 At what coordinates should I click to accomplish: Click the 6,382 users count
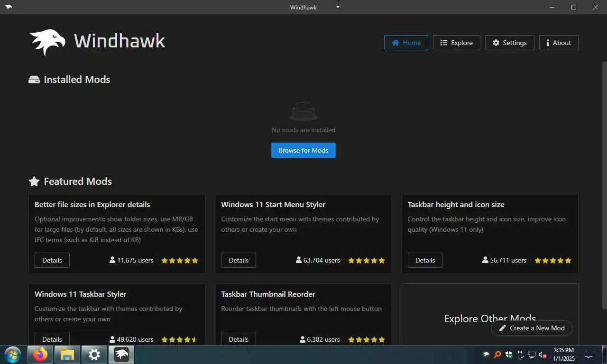tap(320, 339)
